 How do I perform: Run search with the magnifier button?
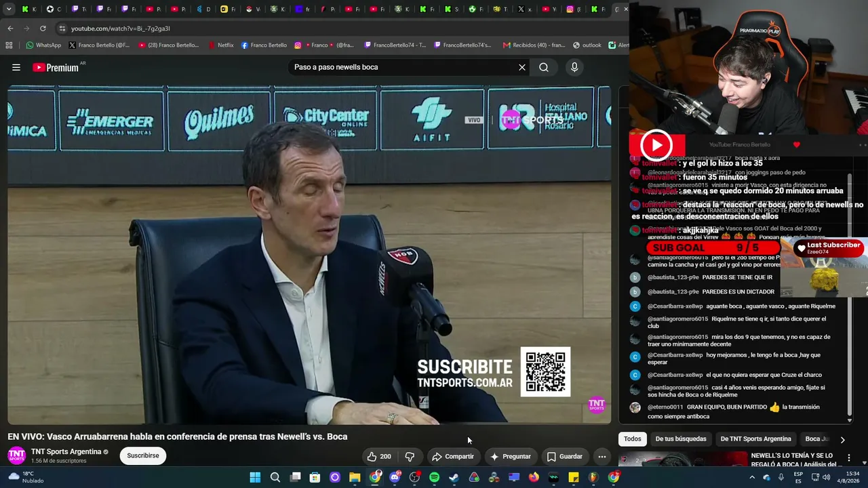(x=544, y=67)
